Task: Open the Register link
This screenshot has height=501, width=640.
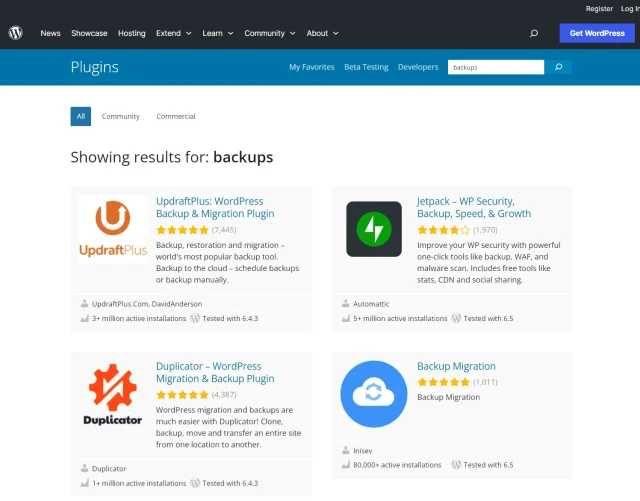Action: coord(599,8)
